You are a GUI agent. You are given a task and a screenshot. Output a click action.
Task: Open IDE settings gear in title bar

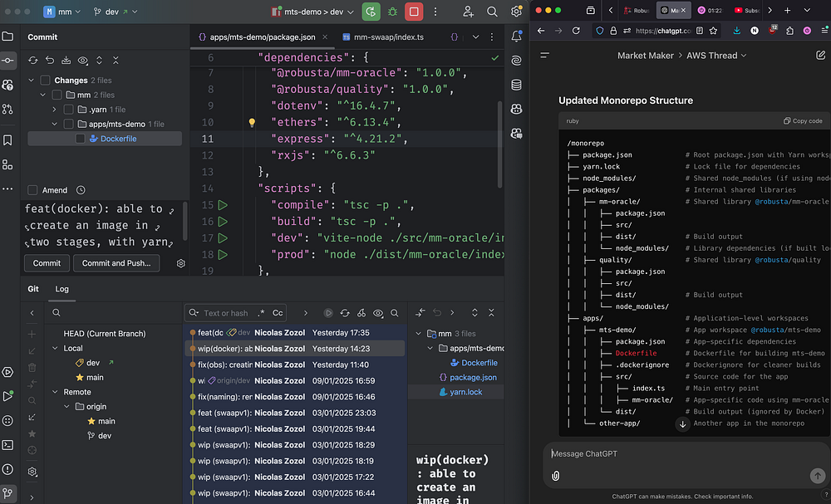[515, 12]
